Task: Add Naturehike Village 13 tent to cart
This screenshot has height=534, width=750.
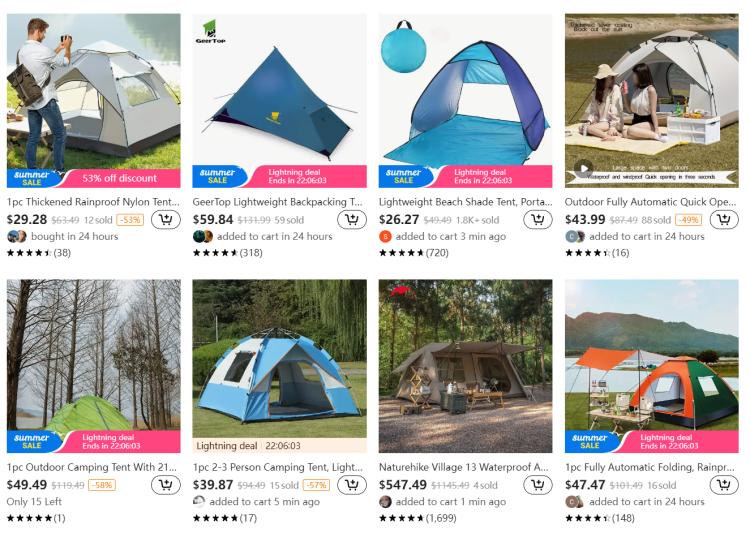Action: coord(538,485)
